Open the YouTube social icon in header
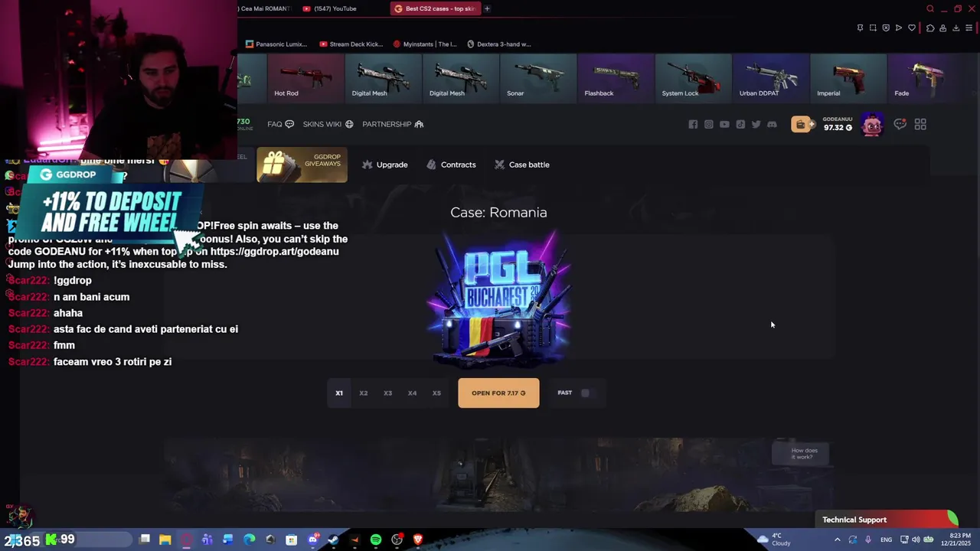The image size is (980, 551). (x=724, y=124)
